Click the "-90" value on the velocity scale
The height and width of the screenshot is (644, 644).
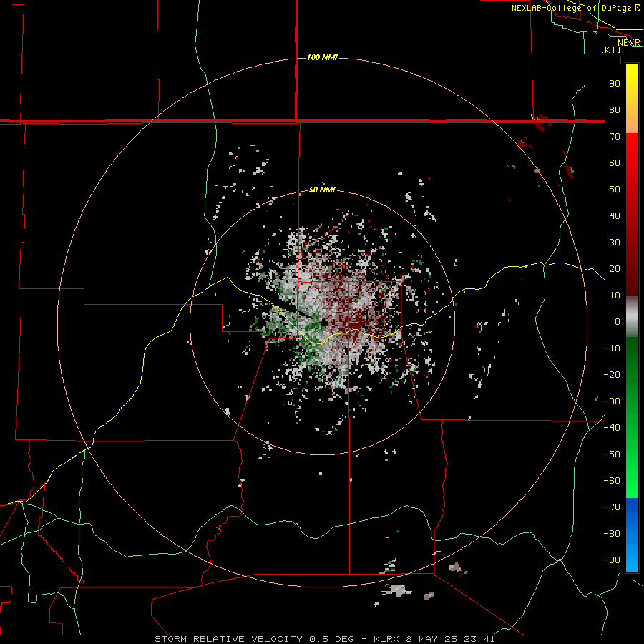point(612,560)
